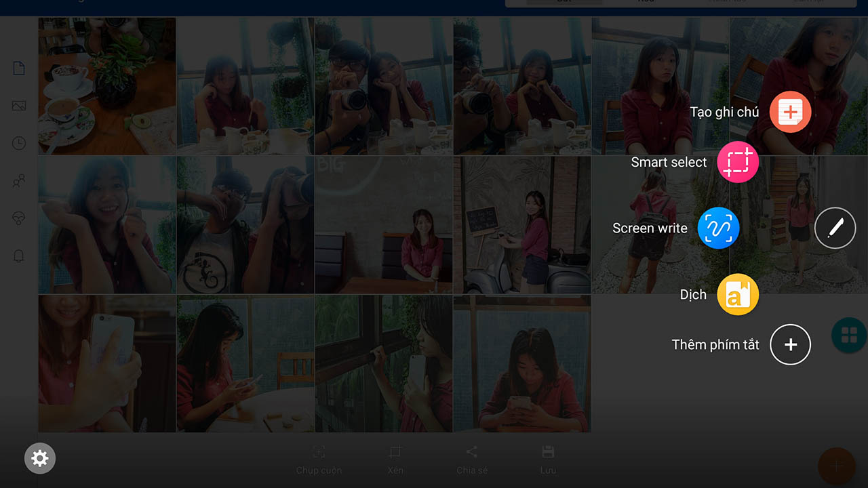Screen dimensions: 868x488
Task: Open photo of girl by wooden stairs
Action: click(x=799, y=225)
